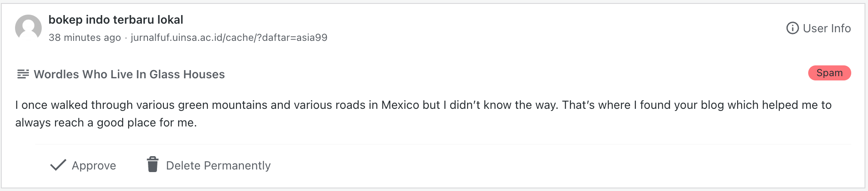Open the jurnalfuf.uinsa.ac.id author URL
868x191 pixels.
click(x=229, y=37)
